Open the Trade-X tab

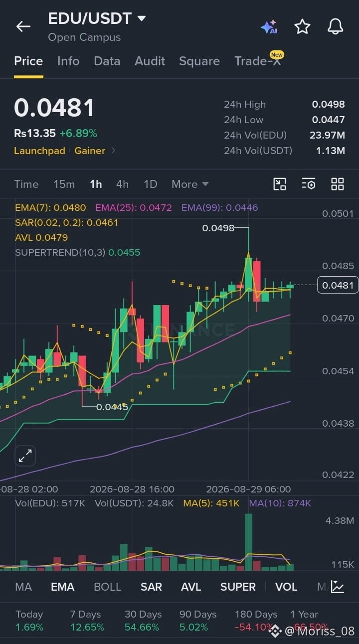pyautogui.click(x=258, y=61)
